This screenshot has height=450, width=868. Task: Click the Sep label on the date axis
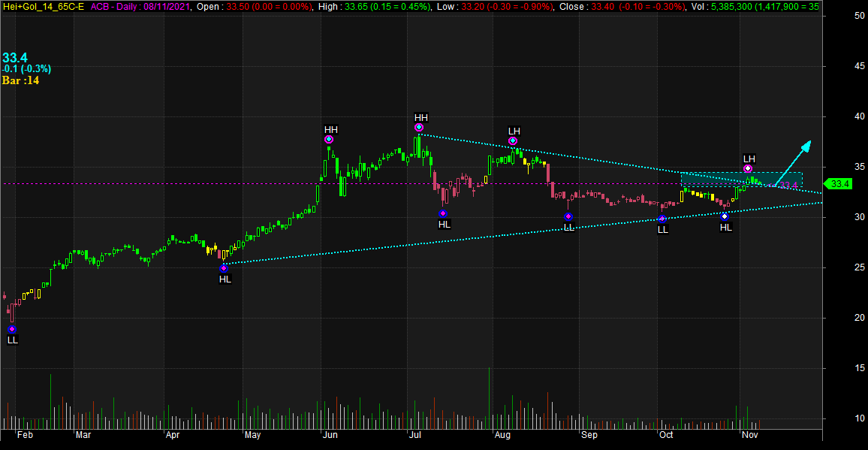coord(589,435)
